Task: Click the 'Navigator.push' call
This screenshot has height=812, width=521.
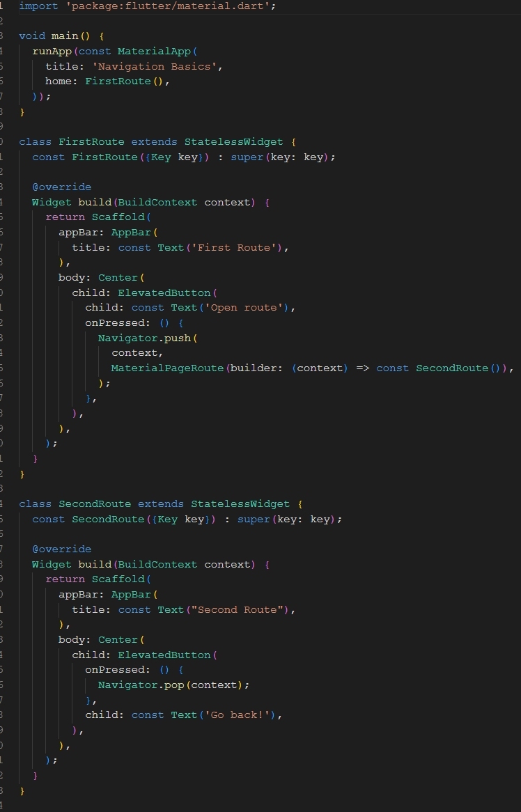Action: 144,338
